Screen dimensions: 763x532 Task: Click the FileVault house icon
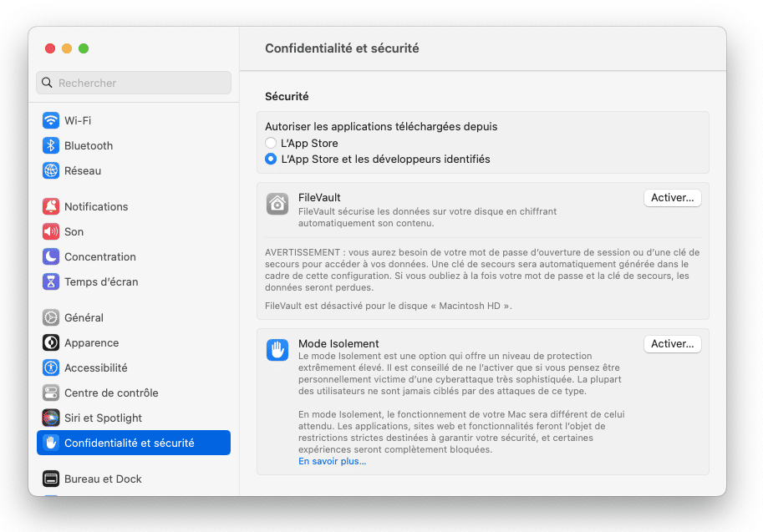click(277, 204)
